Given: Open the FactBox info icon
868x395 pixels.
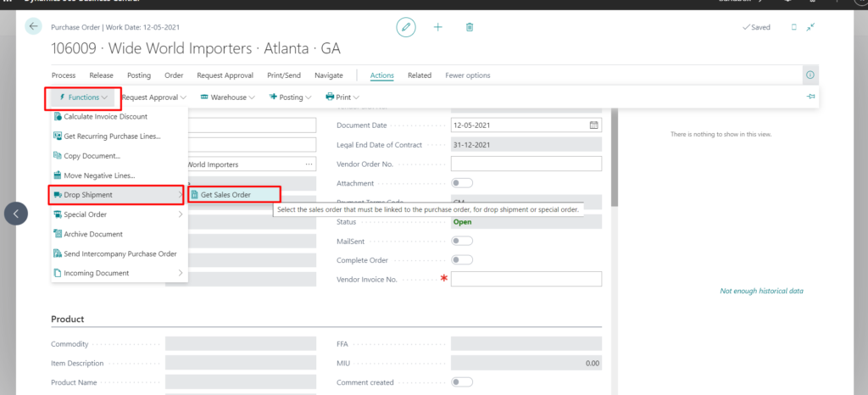Looking at the screenshot, I should tap(810, 75).
